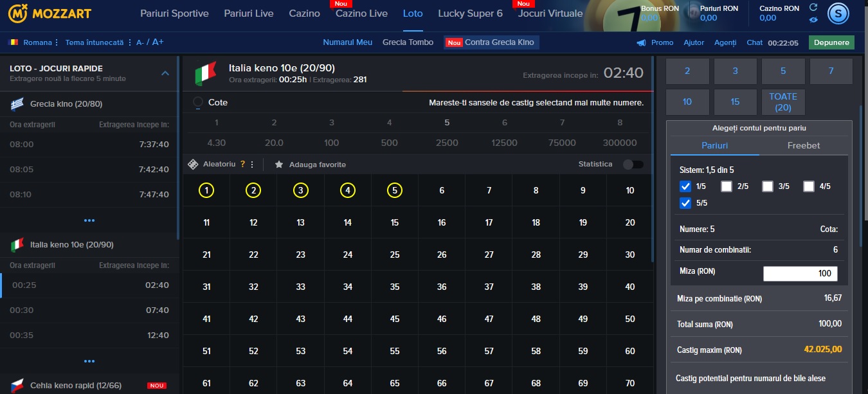868x394 pixels.
Task: Deselect circled number 5 on the grid
Action: [x=395, y=190]
